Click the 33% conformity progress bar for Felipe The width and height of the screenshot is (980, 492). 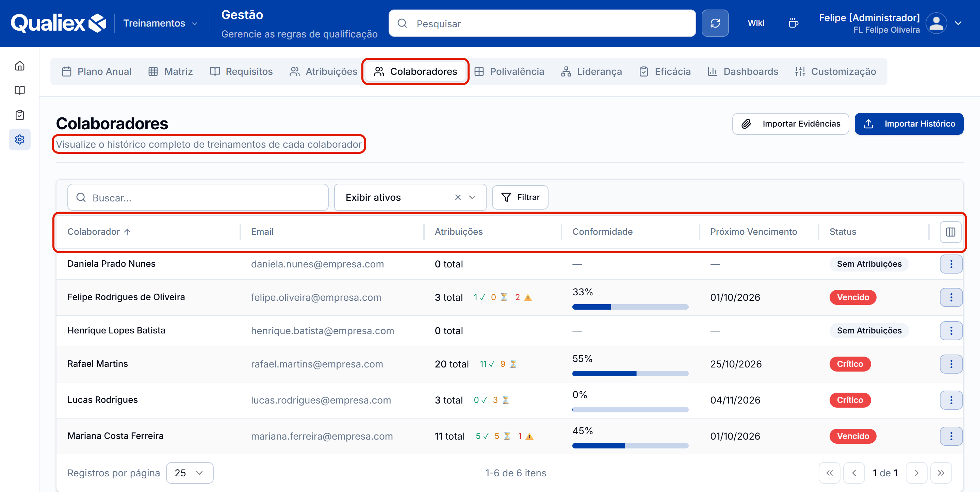coord(631,307)
